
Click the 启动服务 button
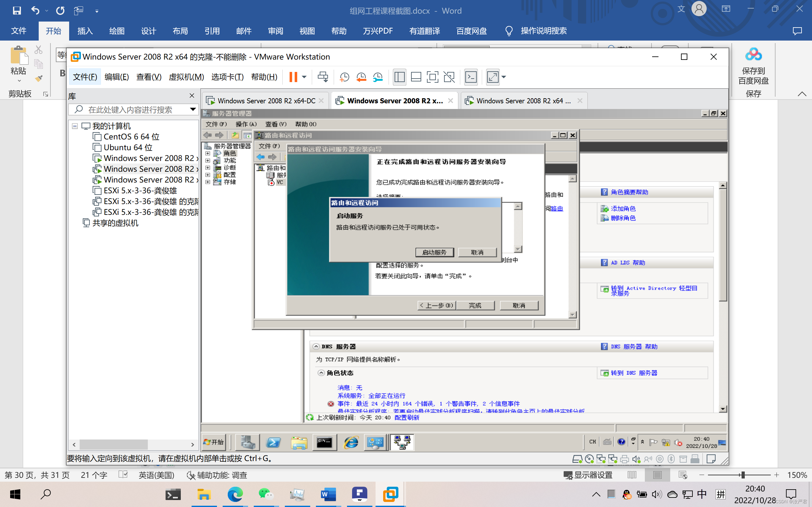(x=434, y=252)
